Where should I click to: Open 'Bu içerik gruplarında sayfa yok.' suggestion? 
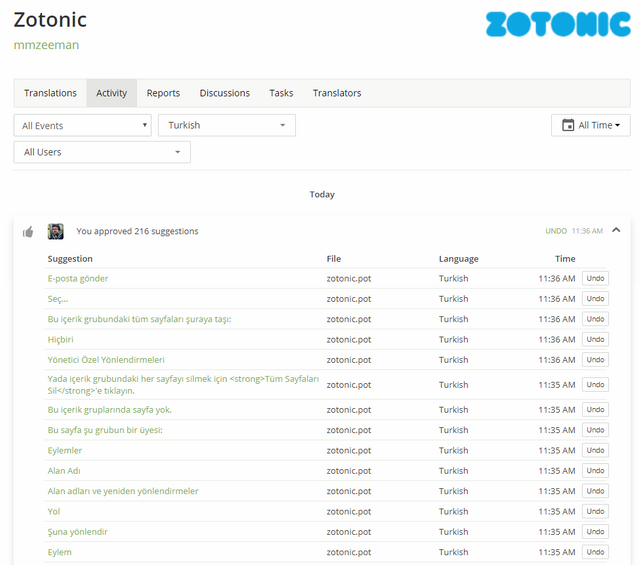pos(109,410)
